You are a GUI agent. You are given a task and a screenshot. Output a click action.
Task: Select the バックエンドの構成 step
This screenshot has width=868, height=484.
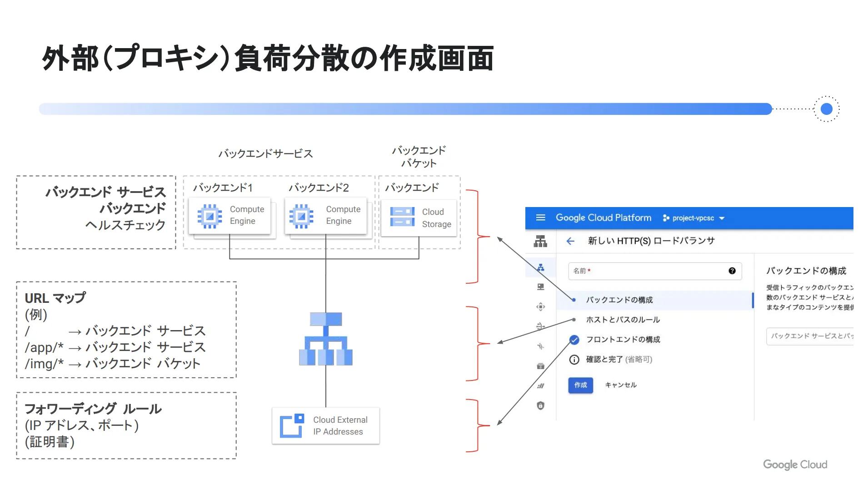tap(655, 300)
